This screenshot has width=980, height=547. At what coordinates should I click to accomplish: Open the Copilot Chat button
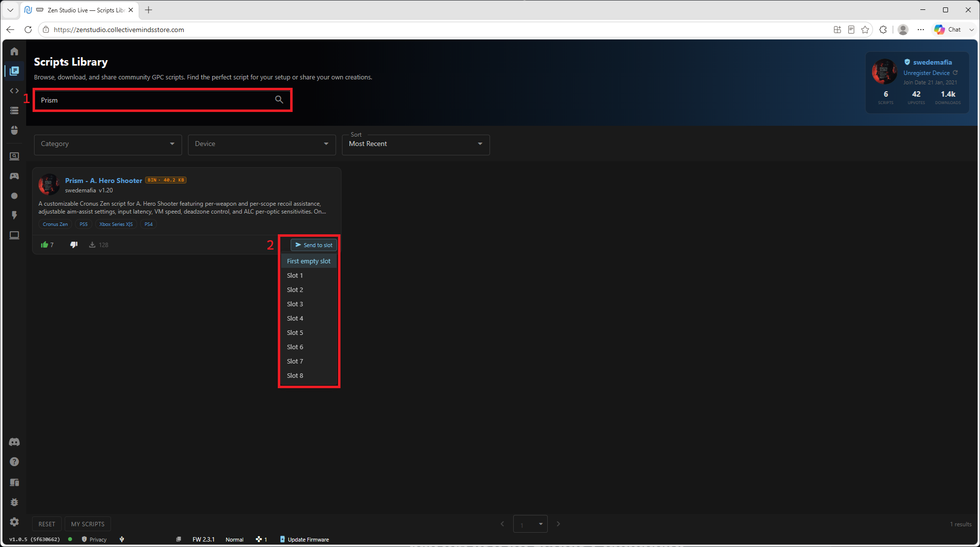948,30
